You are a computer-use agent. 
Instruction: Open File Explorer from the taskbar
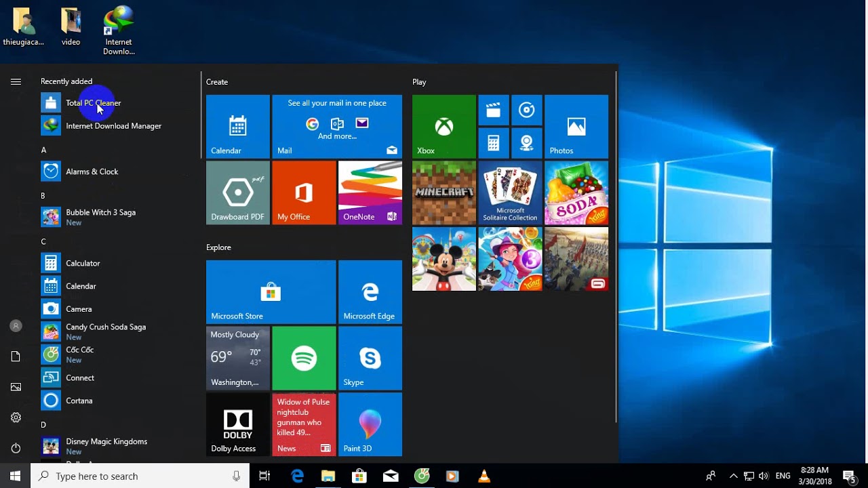click(x=328, y=476)
